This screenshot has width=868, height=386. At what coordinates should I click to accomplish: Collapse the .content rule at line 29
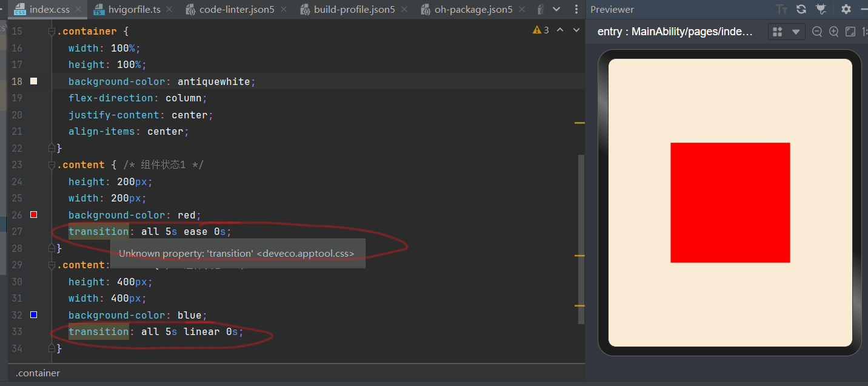point(52,265)
